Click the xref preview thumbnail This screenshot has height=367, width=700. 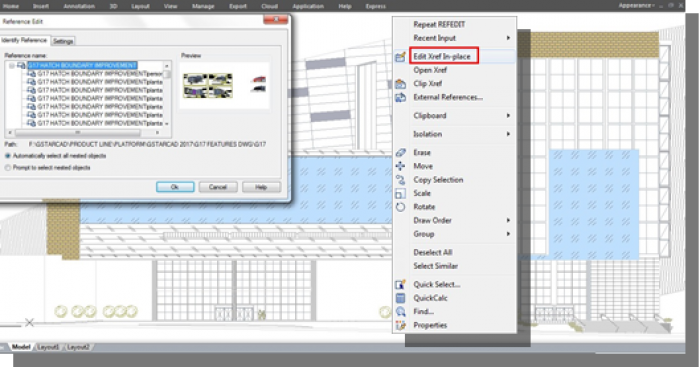point(225,86)
